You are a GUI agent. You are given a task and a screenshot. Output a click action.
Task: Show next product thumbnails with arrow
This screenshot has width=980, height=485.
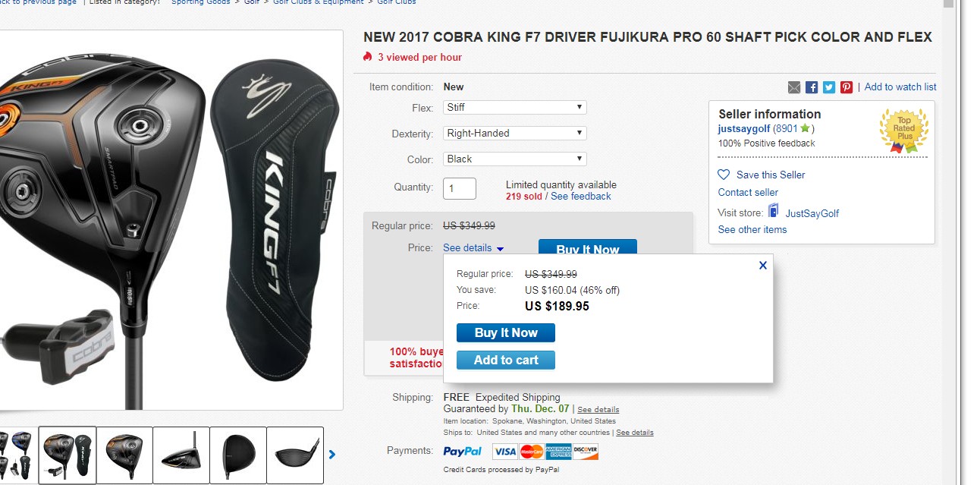tap(332, 455)
